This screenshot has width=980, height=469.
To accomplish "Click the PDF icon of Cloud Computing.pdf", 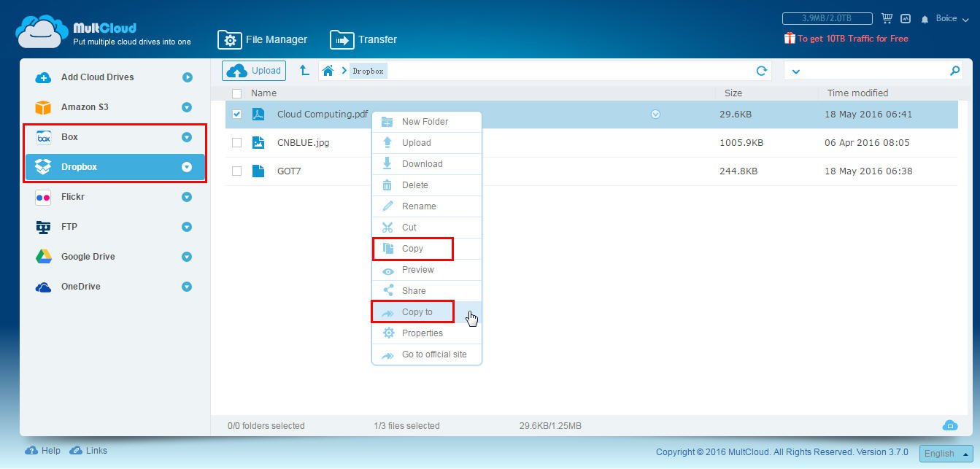I will pyautogui.click(x=258, y=115).
